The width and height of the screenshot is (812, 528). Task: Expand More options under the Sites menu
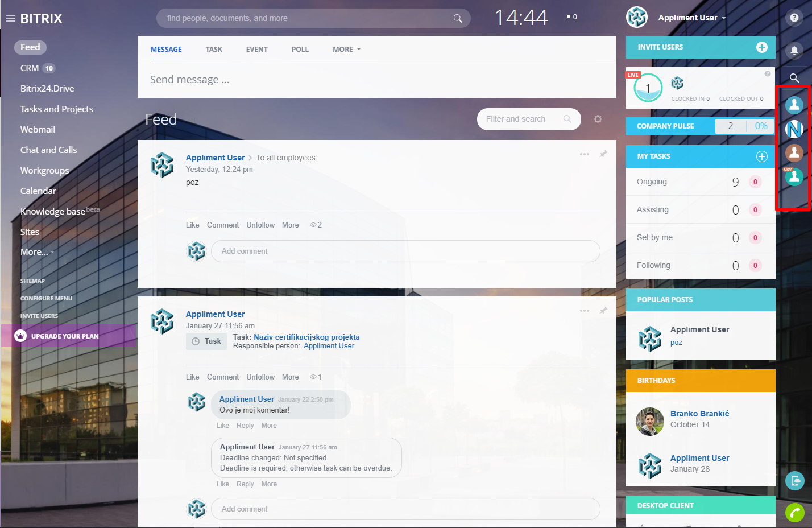coord(35,251)
